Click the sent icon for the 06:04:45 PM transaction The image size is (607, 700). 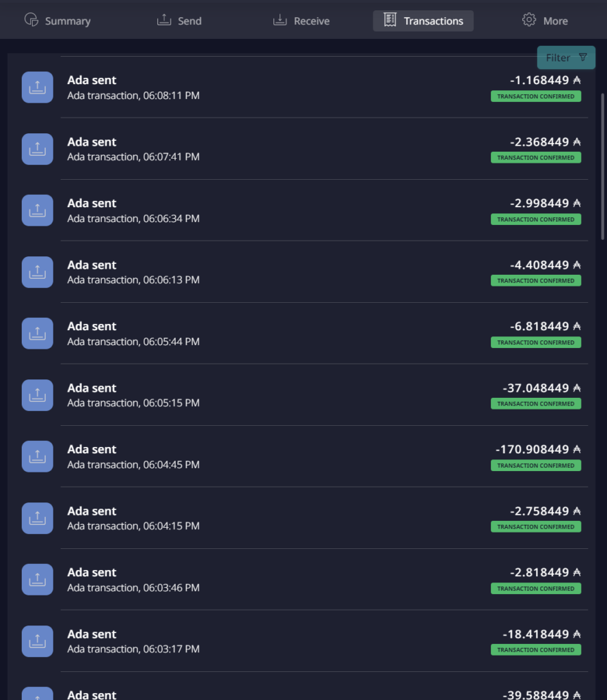pos(38,457)
